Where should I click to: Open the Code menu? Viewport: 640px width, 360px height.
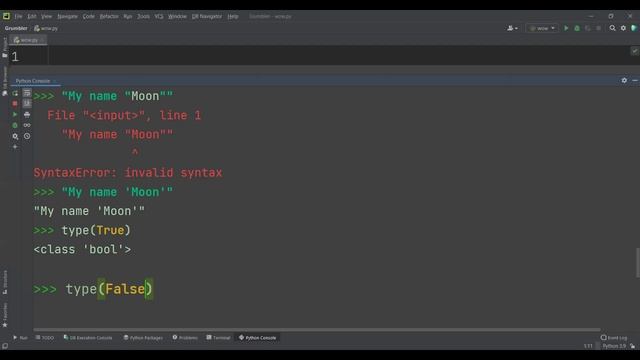[x=89, y=16]
